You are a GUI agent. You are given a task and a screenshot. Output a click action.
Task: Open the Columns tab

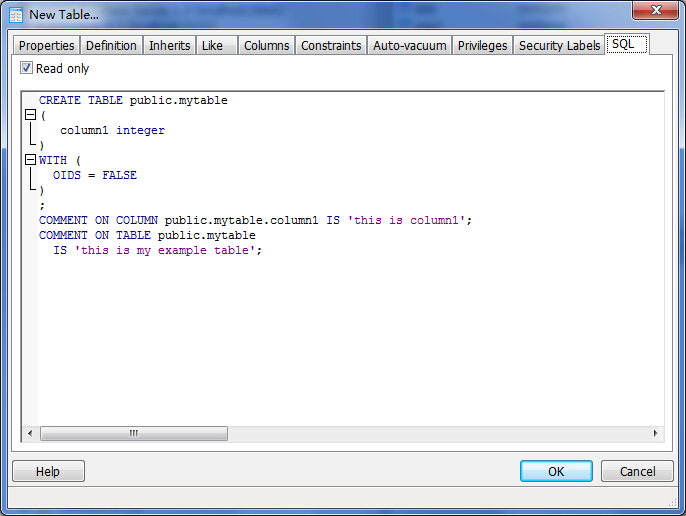point(266,46)
